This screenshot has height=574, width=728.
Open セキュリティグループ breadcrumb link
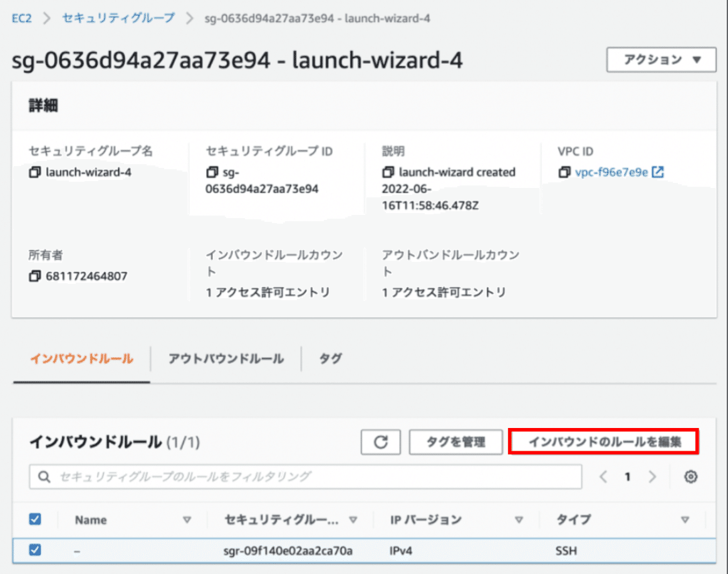pos(118,18)
